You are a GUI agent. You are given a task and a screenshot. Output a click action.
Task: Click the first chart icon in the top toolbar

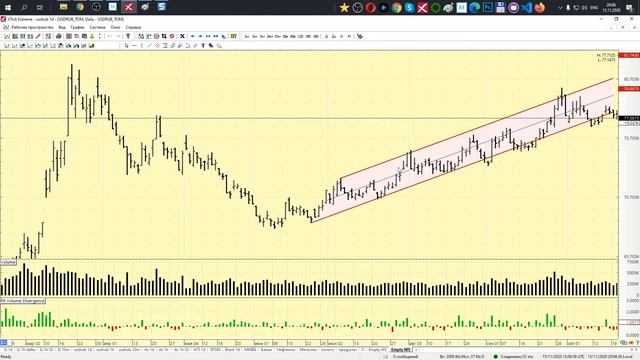(7, 36)
